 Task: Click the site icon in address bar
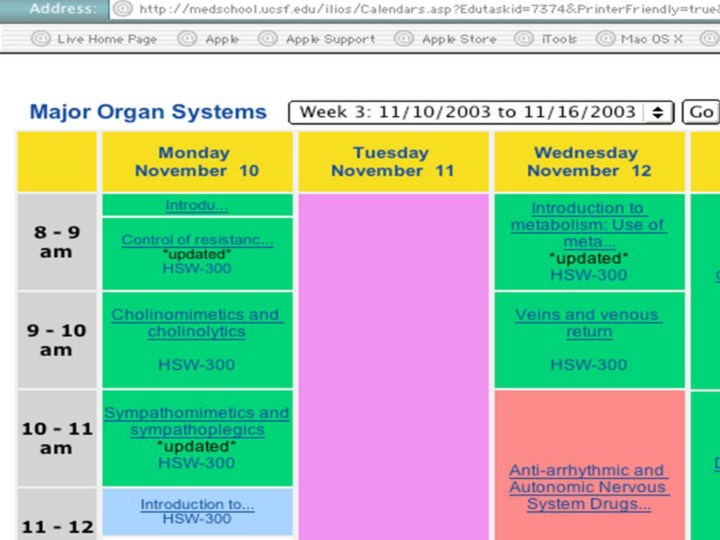[124, 9]
